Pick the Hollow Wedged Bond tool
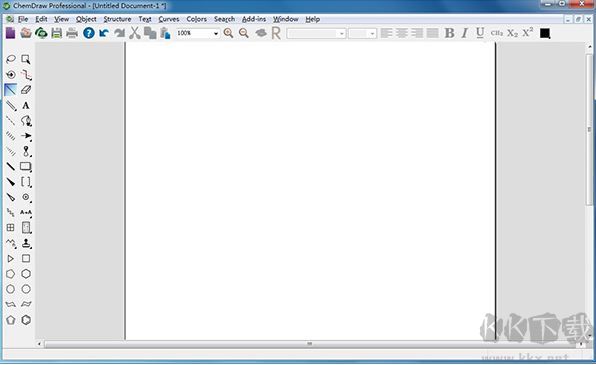The image size is (596, 365). [11, 197]
